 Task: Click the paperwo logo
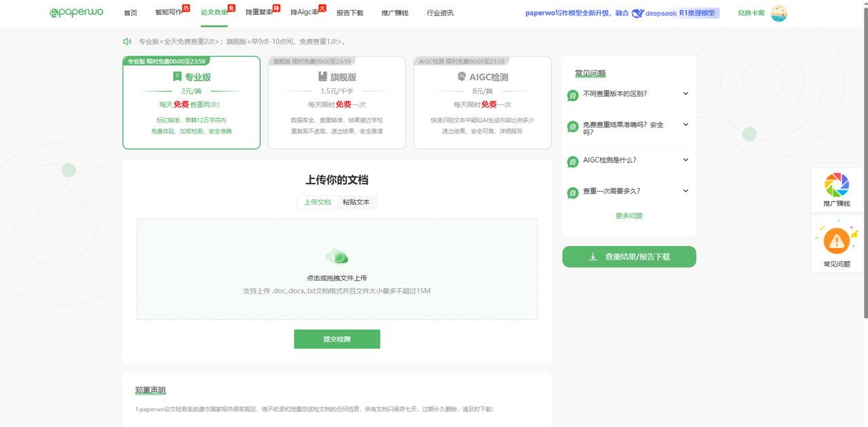(76, 13)
